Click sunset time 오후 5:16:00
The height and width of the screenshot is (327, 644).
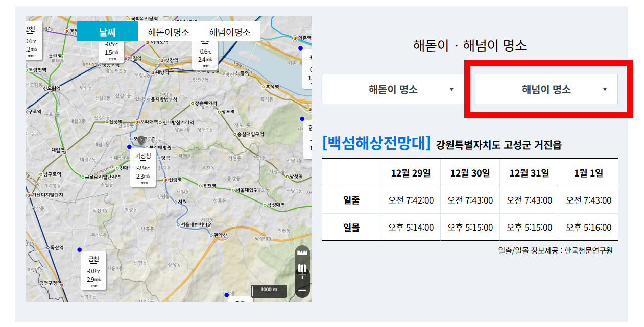point(588,228)
